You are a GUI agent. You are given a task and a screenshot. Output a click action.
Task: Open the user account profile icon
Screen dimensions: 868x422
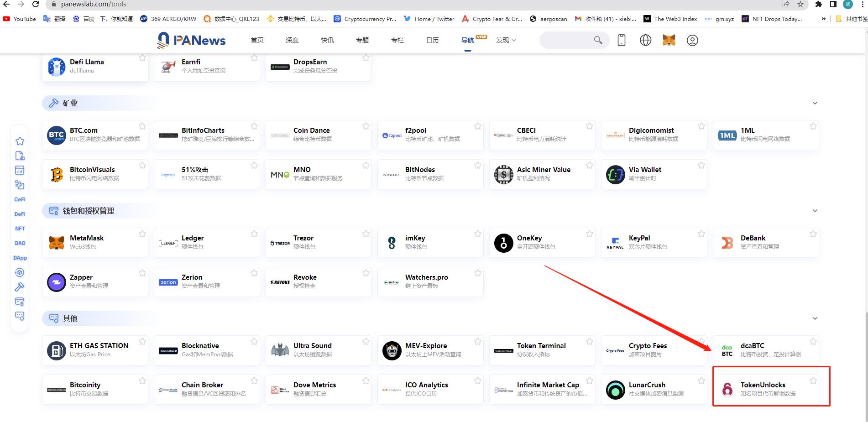pos(692,40)
